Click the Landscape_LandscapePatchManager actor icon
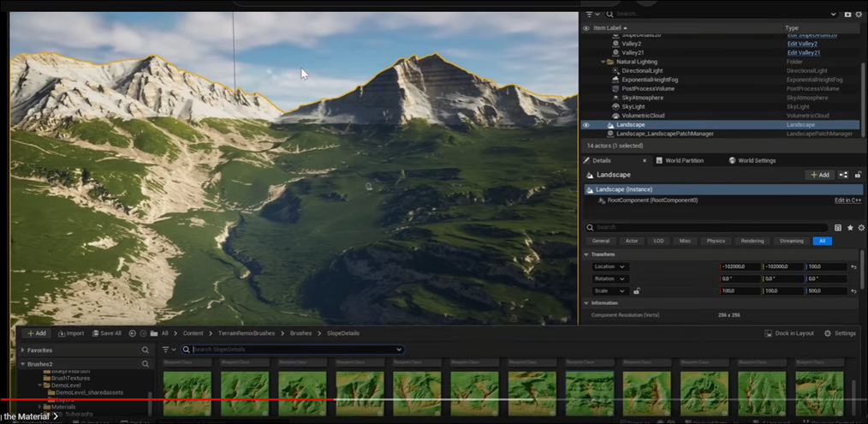Image resolution: width=868 pixels, height=424 pixels. pyautogui.click(x=610, y=134)
